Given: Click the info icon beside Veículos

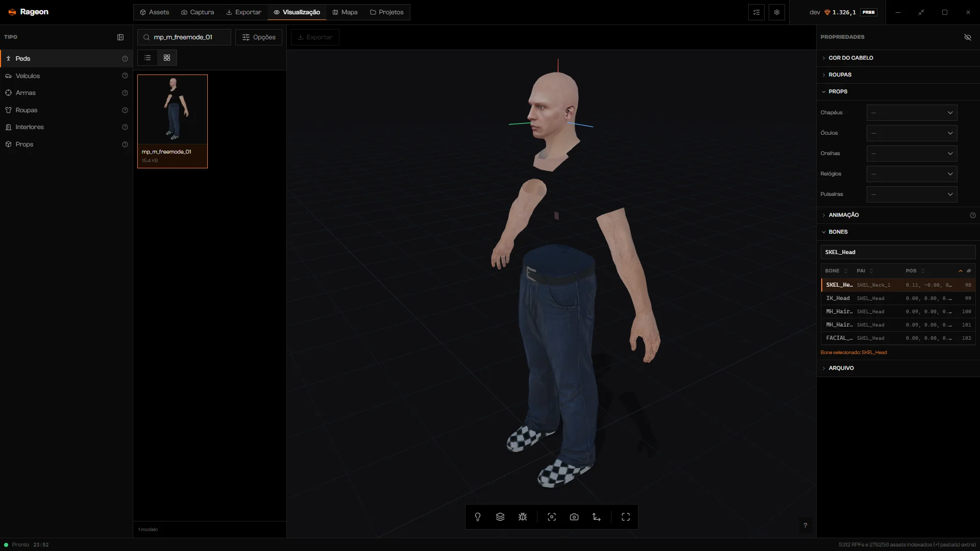Looking at the screenshot, I should click(125, 76).
